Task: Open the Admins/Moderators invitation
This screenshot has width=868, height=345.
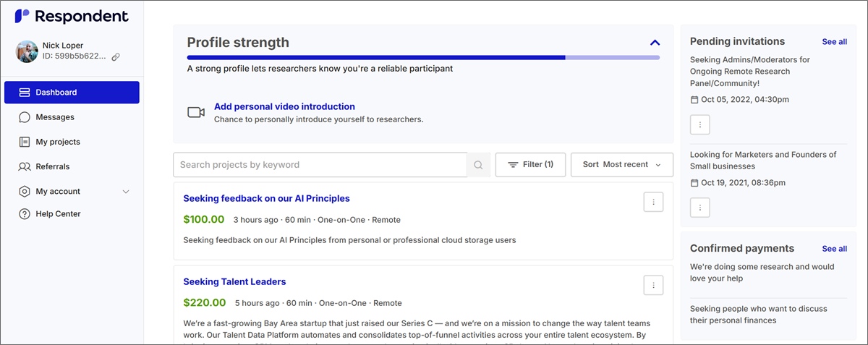Action: click(750, 72)
